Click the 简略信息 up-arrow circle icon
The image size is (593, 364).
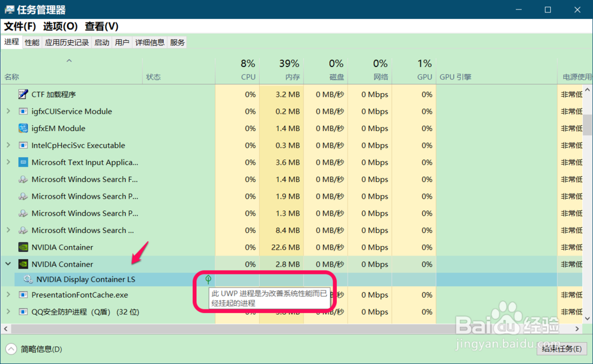tap(11, 349)
